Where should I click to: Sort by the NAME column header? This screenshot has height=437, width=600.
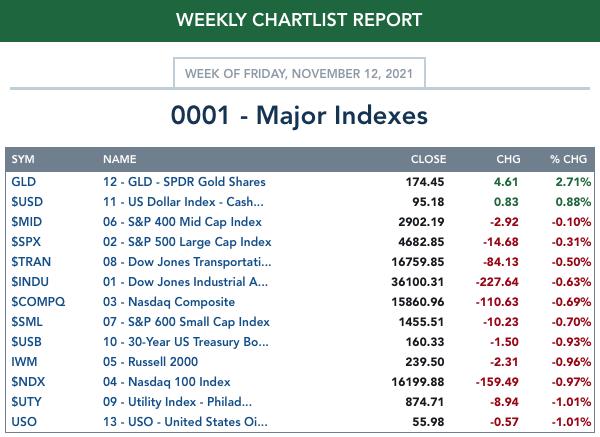coord(119,159)
